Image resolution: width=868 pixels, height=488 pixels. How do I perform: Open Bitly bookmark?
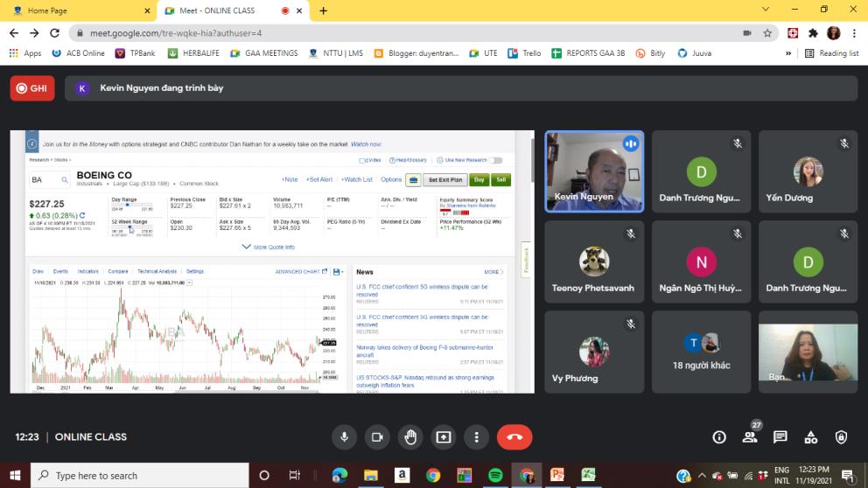coord(650,53)
